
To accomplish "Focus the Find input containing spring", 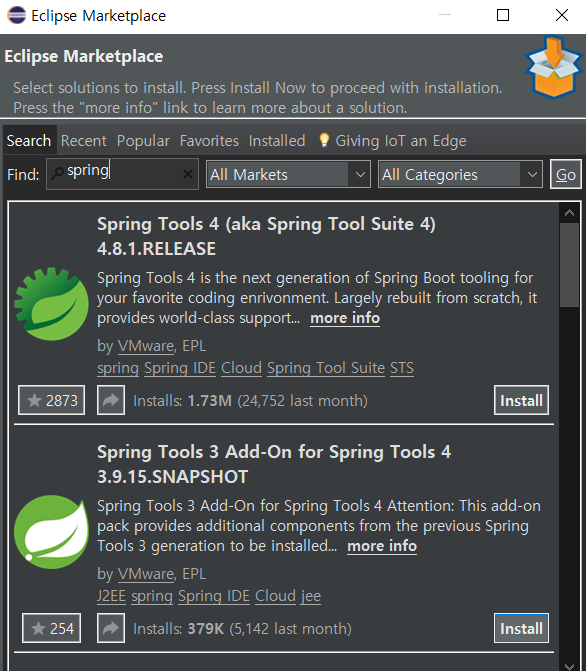I will tap(122, 174).
